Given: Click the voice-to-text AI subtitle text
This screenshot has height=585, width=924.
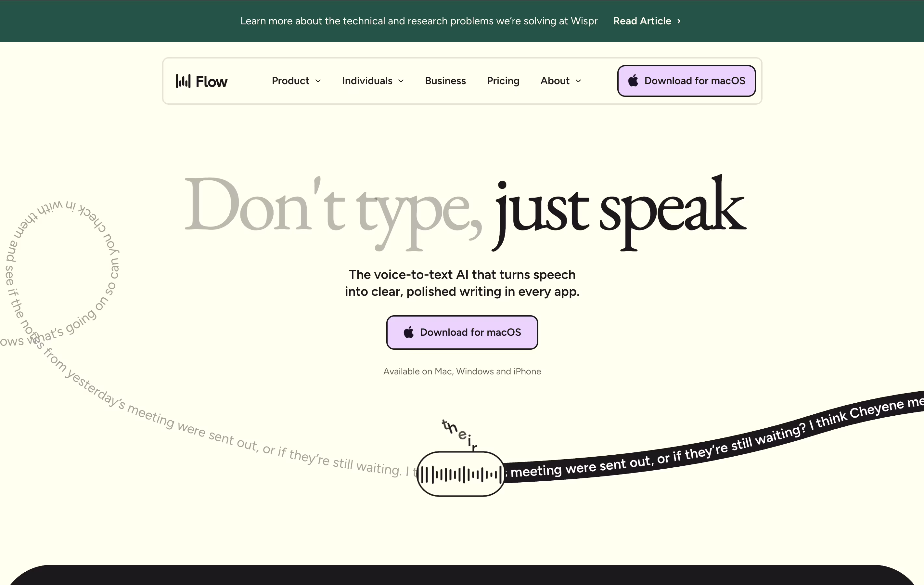Looking at the screenshot, I should (462, 283).
